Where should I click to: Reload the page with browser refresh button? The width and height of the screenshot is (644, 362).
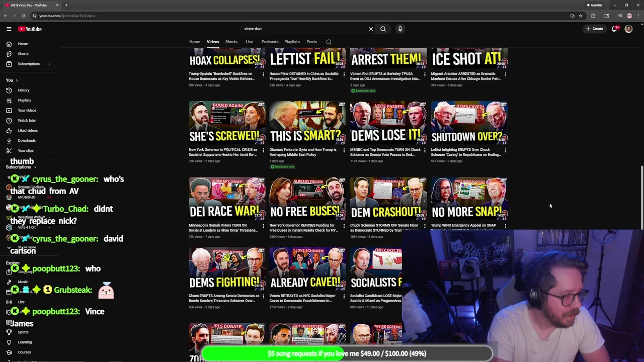pos(23,16)
